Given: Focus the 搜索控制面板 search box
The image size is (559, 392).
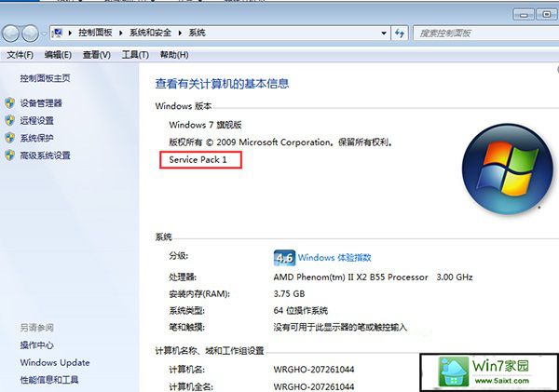Looking at the screenshot, I should pos(485,34).
